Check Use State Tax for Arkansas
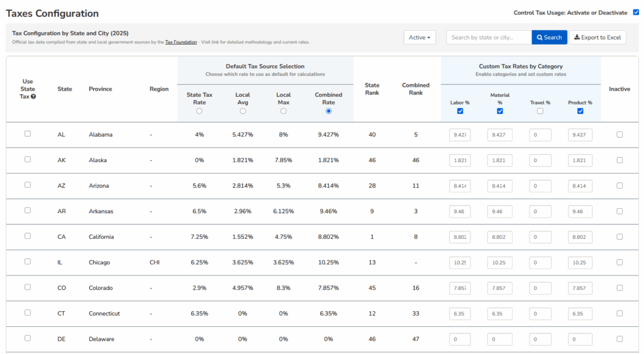644x354 pixels. click(x=28, y=210)
